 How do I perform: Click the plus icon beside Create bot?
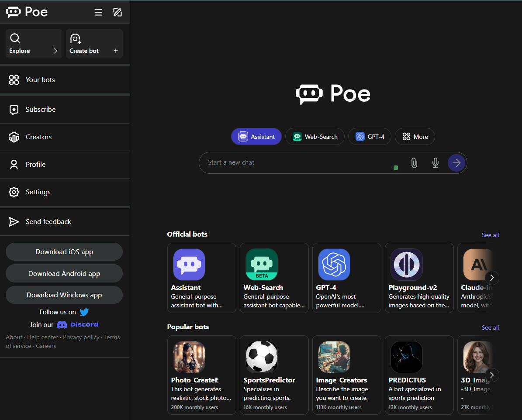[115, 51]
